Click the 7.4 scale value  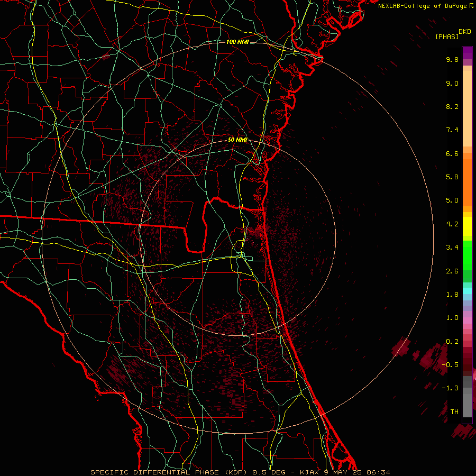click(x=452, y=130)
